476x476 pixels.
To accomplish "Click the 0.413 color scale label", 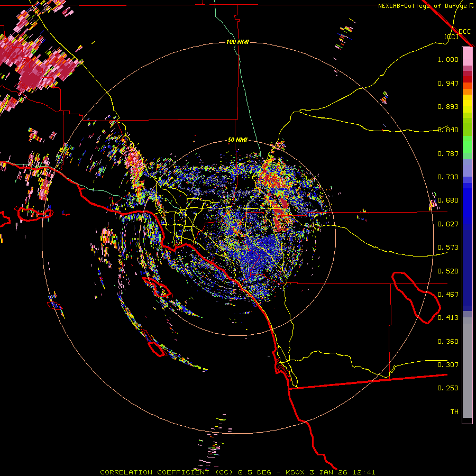I will click(x=448, y=318).
